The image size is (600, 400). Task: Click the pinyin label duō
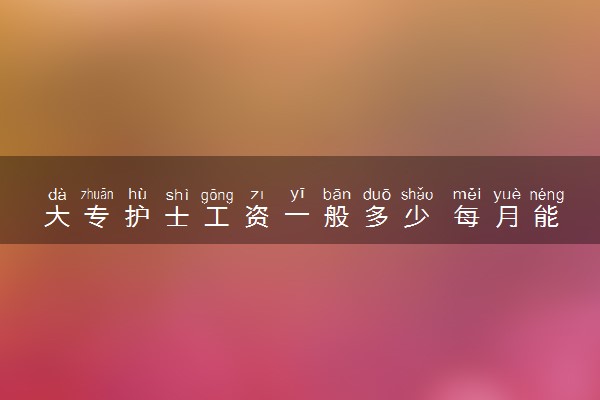(377, 194)
